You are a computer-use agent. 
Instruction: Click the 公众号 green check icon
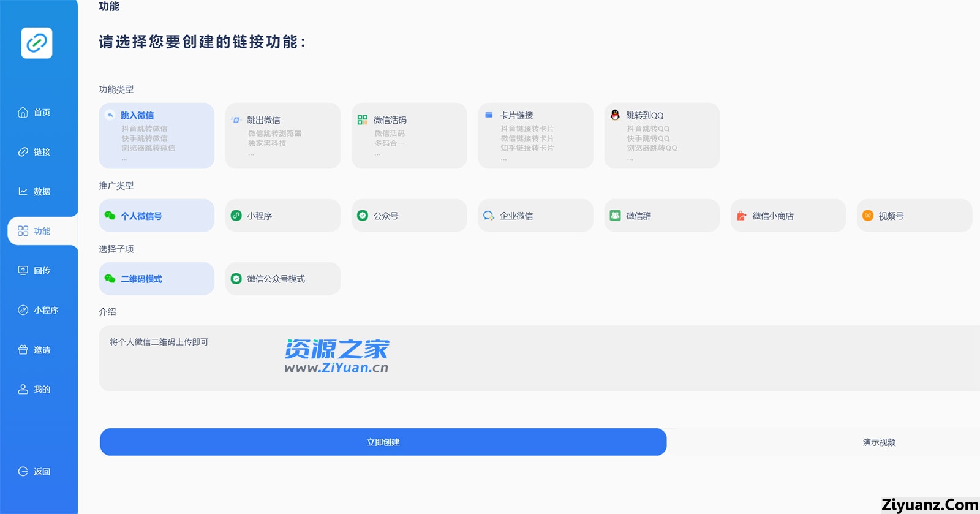[x=363, y=216]
